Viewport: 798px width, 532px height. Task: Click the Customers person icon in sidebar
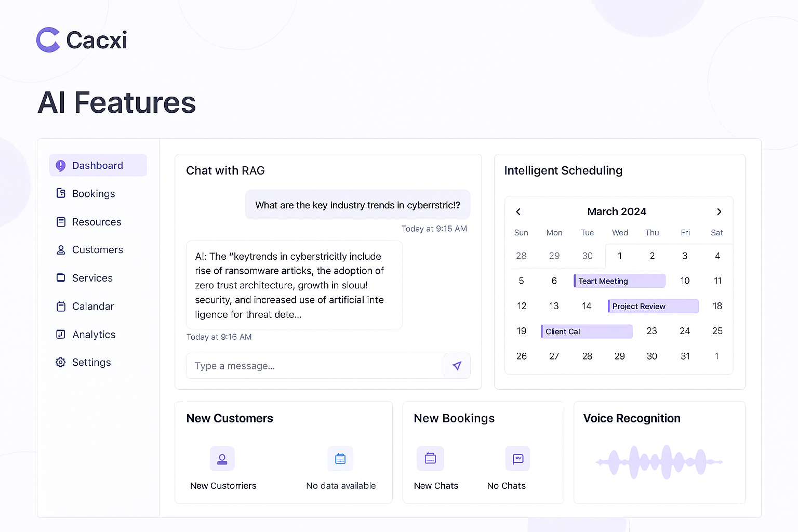(61, 250)
